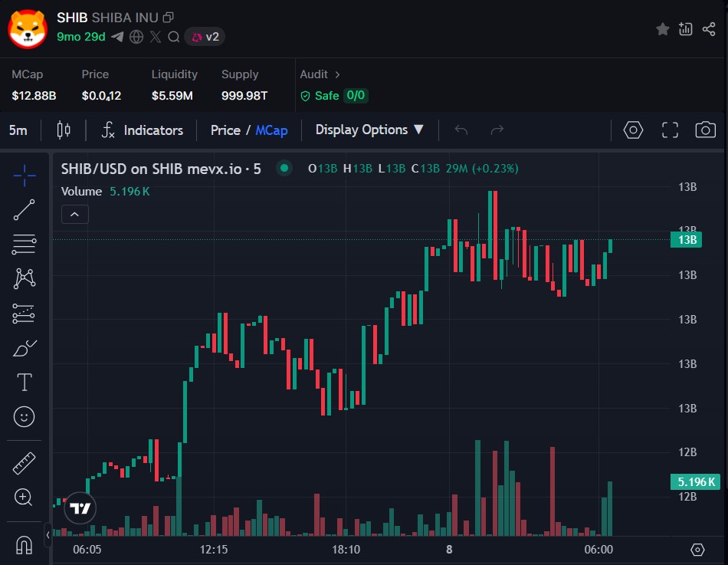Share the SHIB token page

[x=709, y=29]
